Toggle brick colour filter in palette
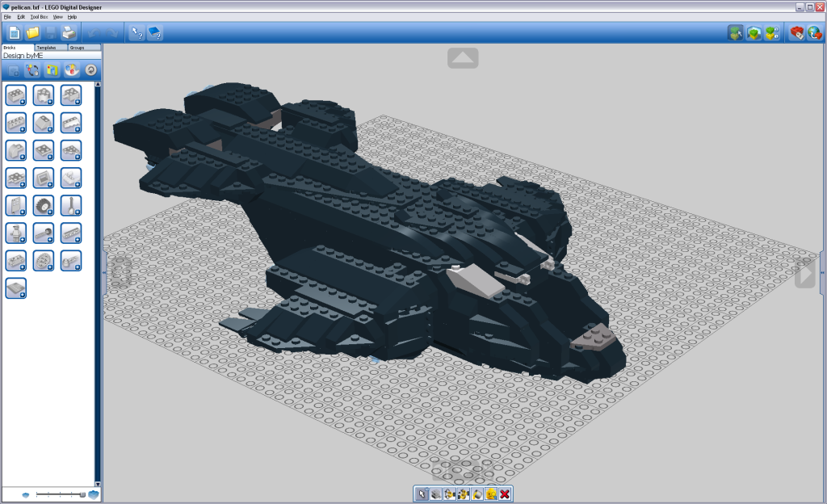Image resolution: width=827 pixels, height=504 pixels. (71, 70)
